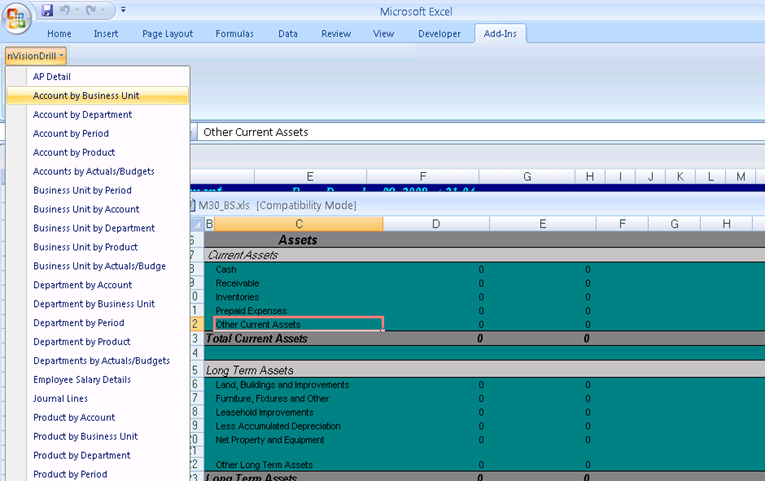Choose AP Detail from drill menu

point(98,77)
